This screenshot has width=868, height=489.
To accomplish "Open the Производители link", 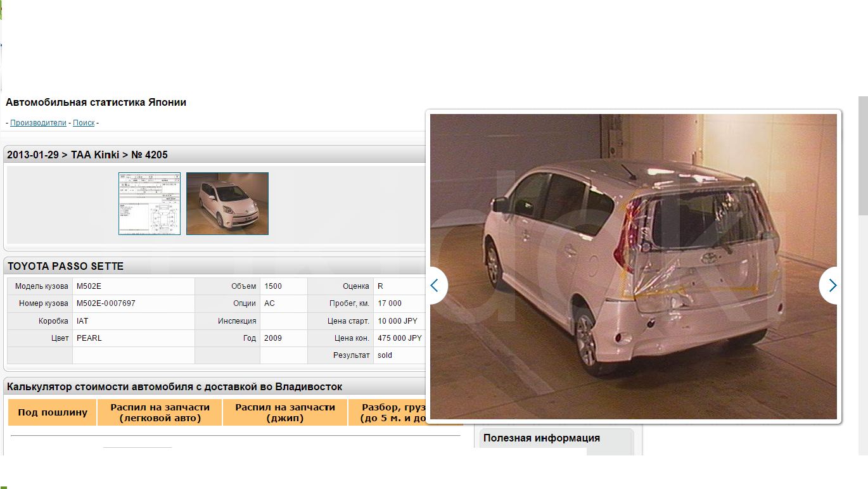I will 38,123.
